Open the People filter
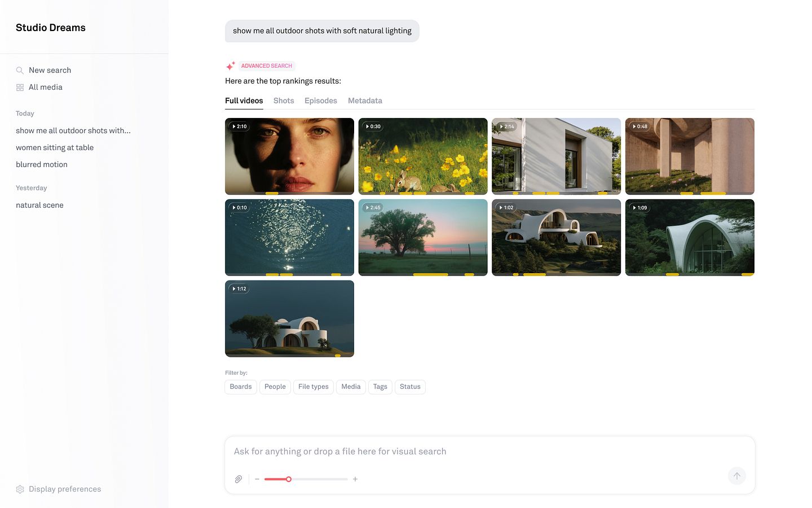 click(x=275, y=387)
